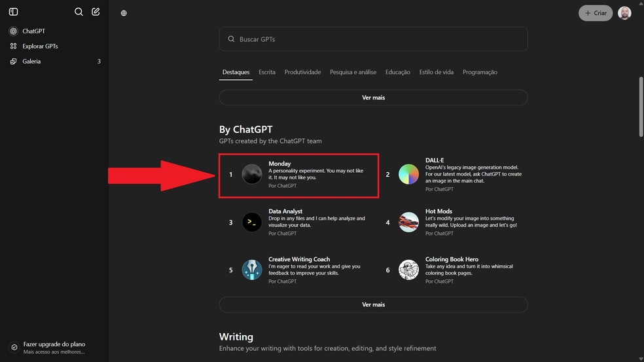Open Monday GPT avatar

pos(252,174)
